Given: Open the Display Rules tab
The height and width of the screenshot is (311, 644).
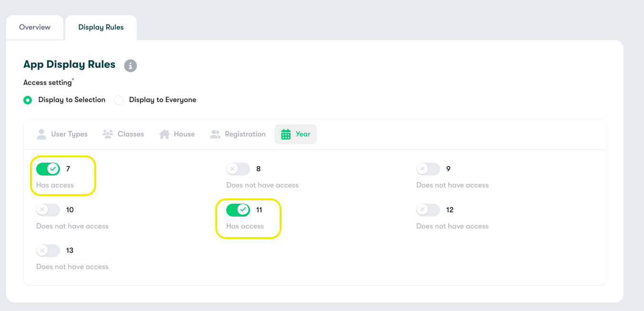Looking at the screenshot, I should (101, 27).
